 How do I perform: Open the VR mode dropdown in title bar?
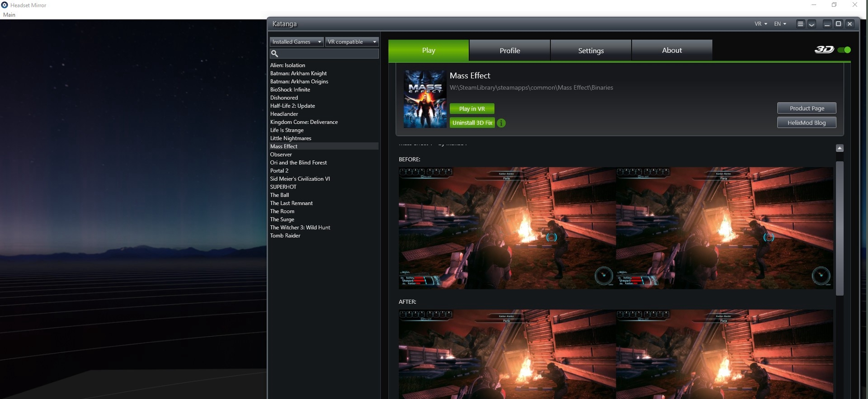point(761,24)
